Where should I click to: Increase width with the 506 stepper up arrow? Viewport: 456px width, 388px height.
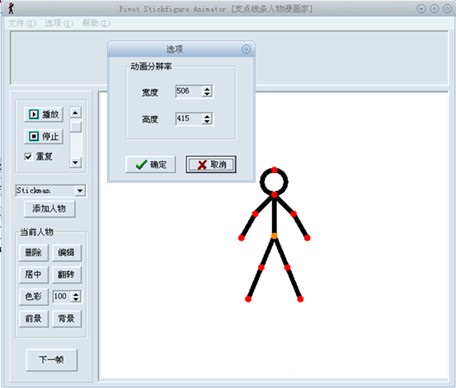click(x=207, y=89)
